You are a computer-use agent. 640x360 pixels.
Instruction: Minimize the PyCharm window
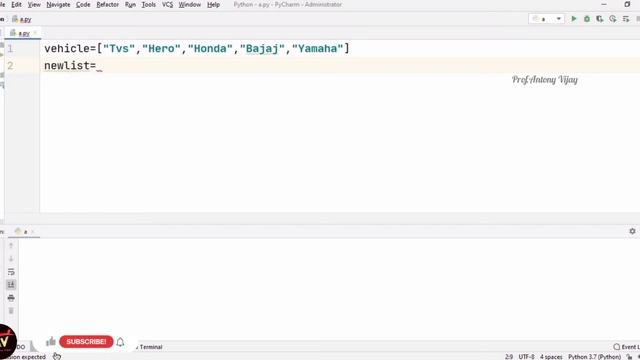click(x=604, y=4)
